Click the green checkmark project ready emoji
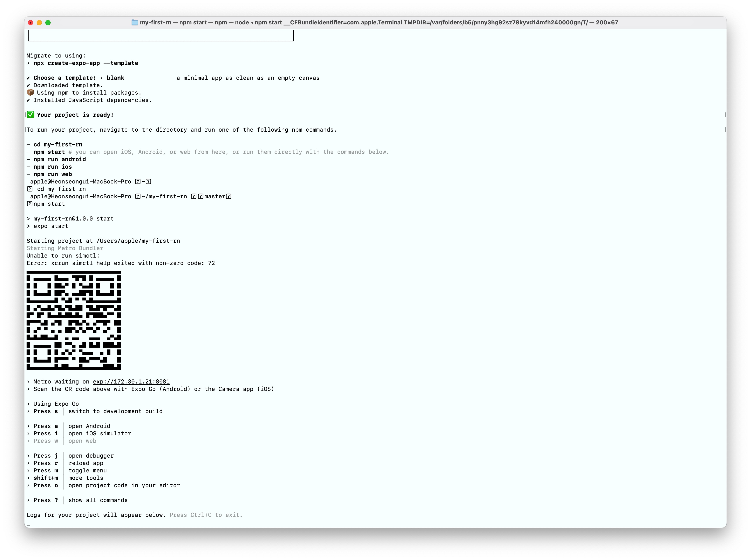The height and width of the screenshot is (560, 751). 31,115
